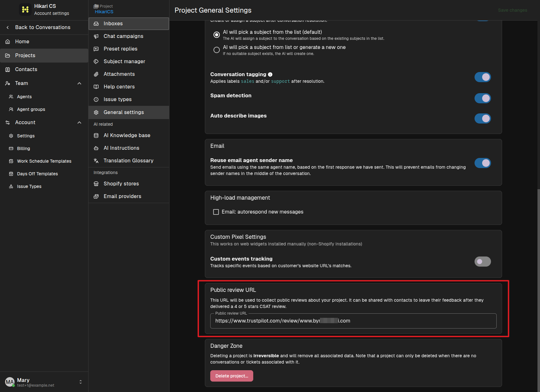Click the Agents people icon
The image size is (540, 392).
[x=11, y=97]
